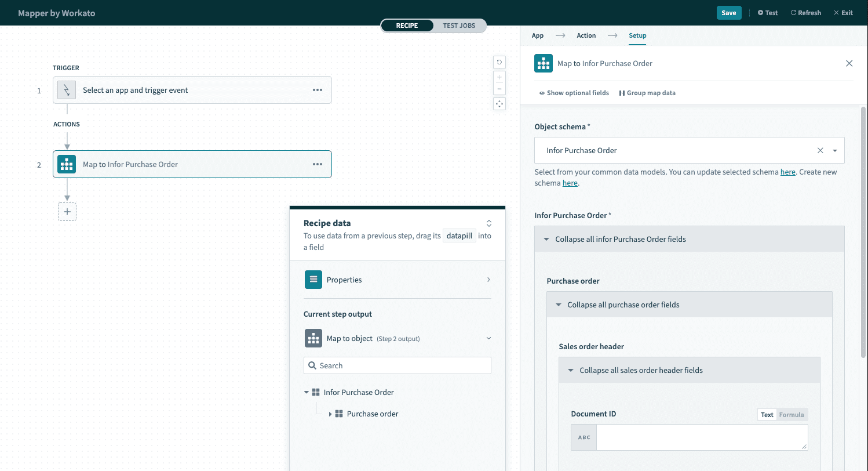Zoom out on the recipe canvas
This screenshot has width=868, height=471.
(499, 89)
